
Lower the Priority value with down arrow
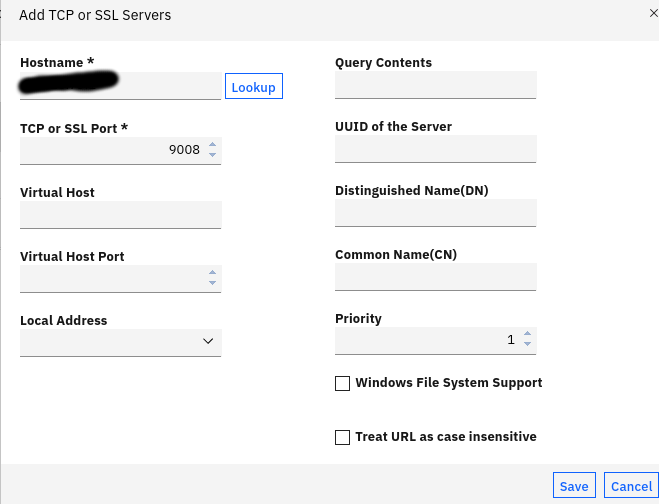[528, 346]
